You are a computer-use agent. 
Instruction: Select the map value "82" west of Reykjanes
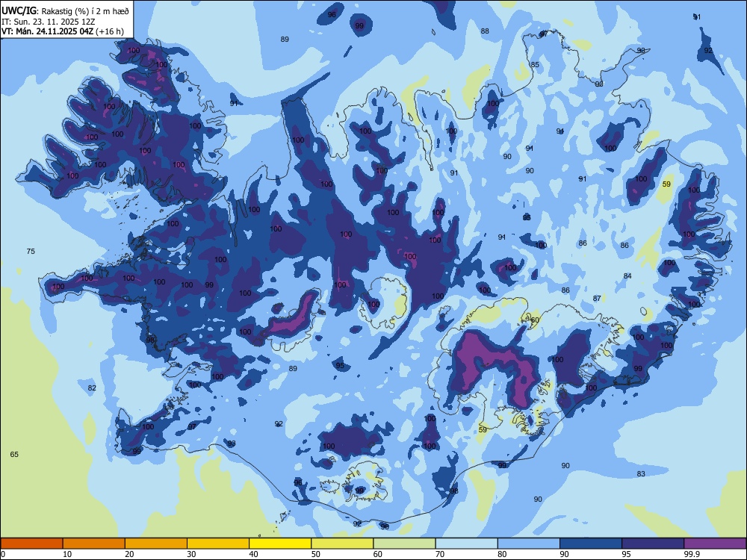[92, 388]
